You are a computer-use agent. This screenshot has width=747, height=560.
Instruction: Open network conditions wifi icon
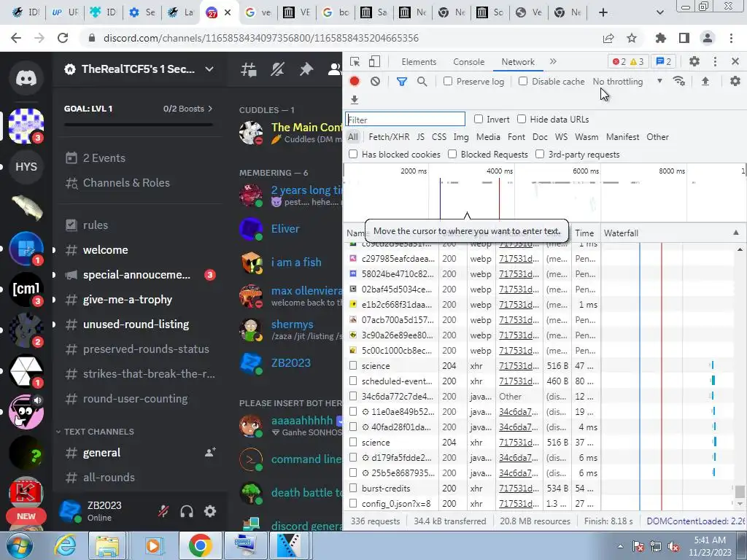tap(679, 82)
